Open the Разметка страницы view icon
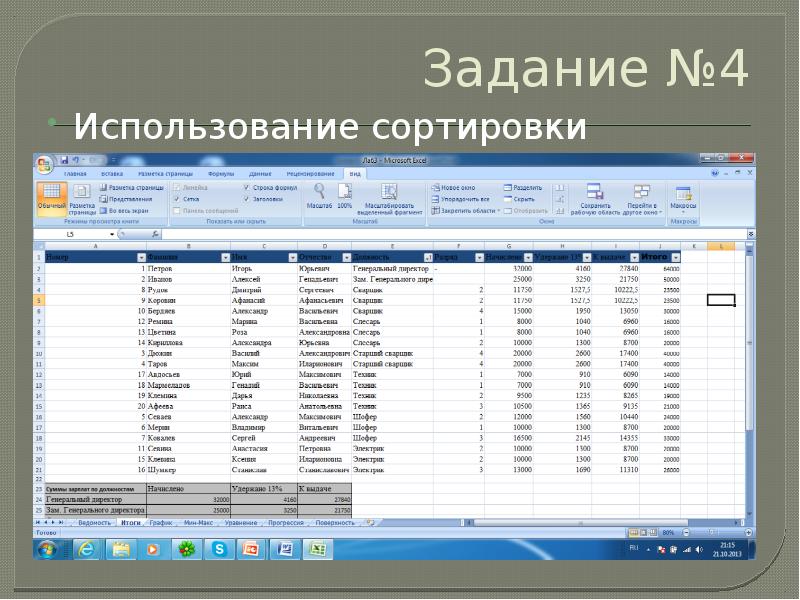The image size is (800, 600). [82, 198]
